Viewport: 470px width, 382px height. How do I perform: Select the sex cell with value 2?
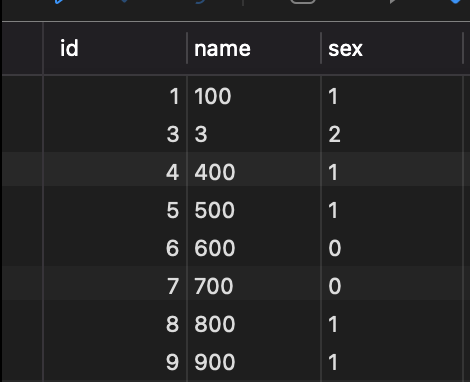click(x=392, y=134)
